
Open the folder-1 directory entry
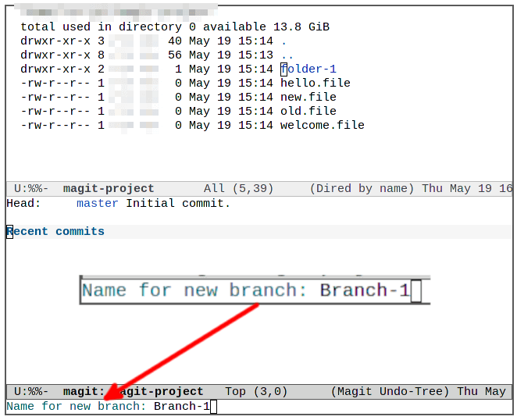(308, 69)
